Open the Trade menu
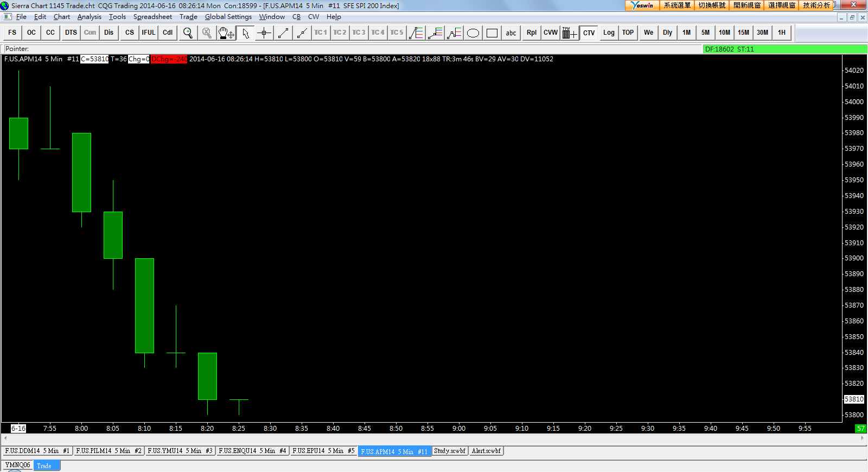Viewport: 868px width, 472px height. pyautogui.click(x=189, y=17)
